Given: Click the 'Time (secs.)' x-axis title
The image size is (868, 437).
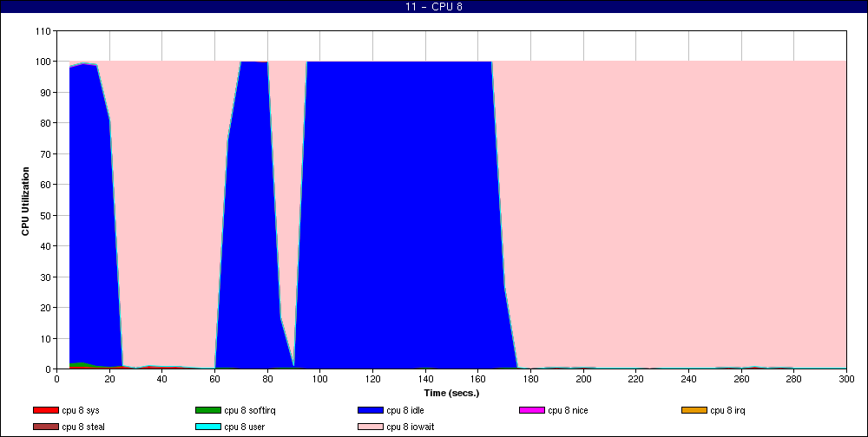Looking at the screenshot, I should tap(451, 394).
